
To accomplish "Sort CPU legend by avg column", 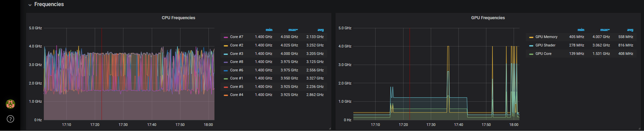I will 321,30.
